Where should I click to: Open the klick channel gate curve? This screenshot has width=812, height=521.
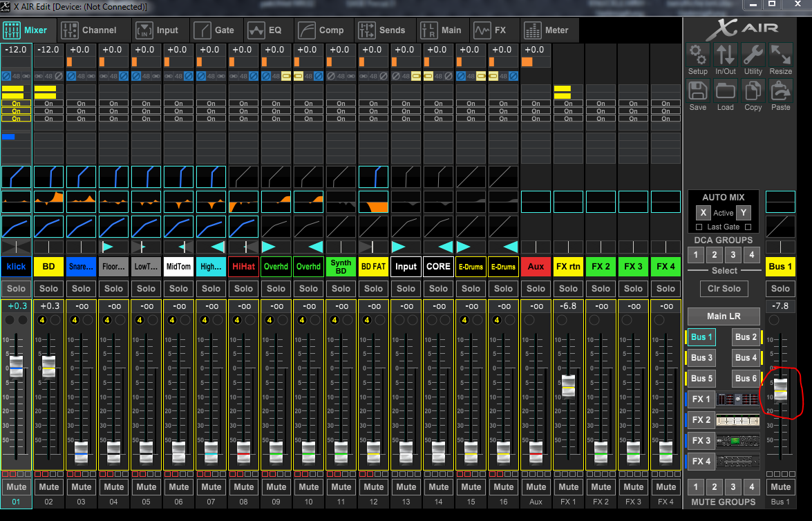[x=16, y=177]
